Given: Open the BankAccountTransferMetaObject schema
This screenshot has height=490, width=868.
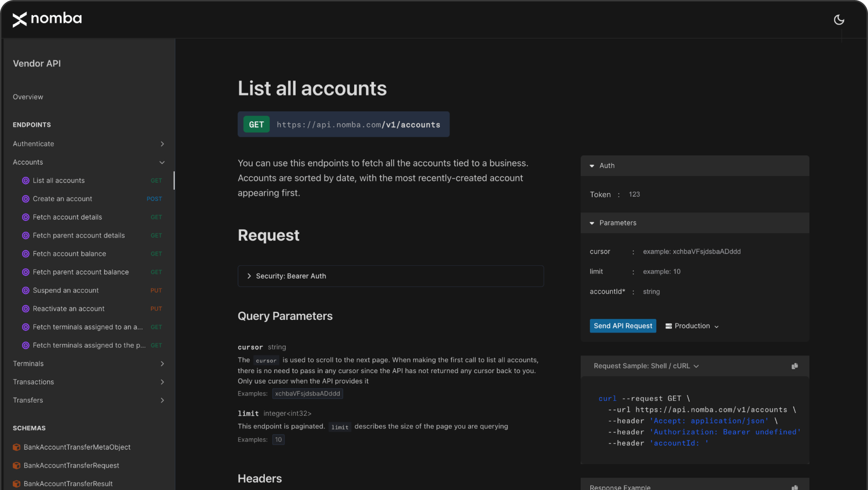Looking at the screenshot, I should click(x=77, y=447).
